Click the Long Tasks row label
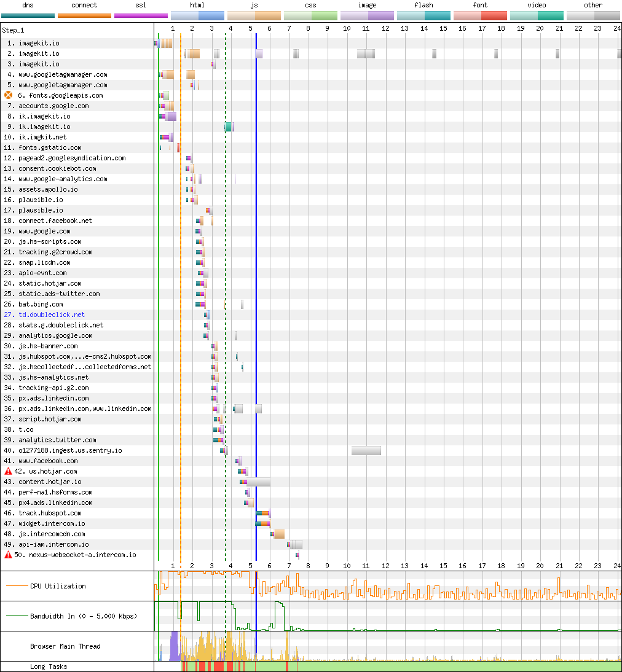Screen dimensions: 622x672 (x=49, y=666)
